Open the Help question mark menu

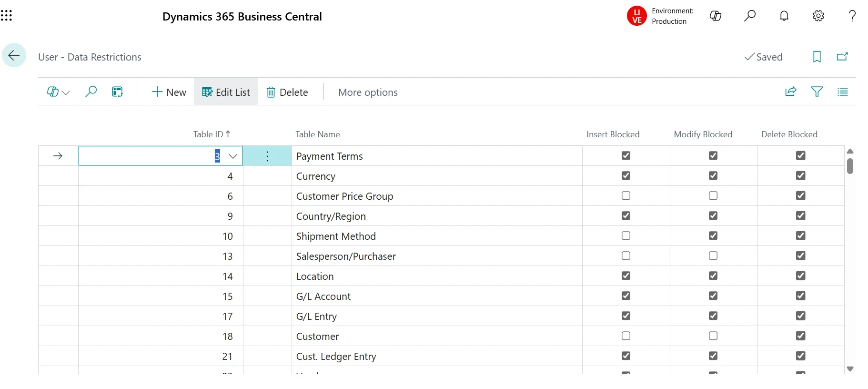[852, 16]
